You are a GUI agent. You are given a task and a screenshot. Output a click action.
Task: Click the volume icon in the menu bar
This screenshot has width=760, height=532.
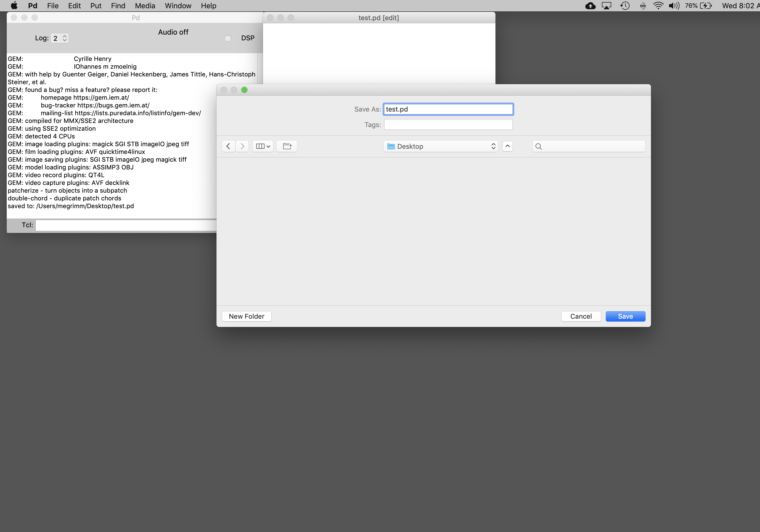coord(674,6)
